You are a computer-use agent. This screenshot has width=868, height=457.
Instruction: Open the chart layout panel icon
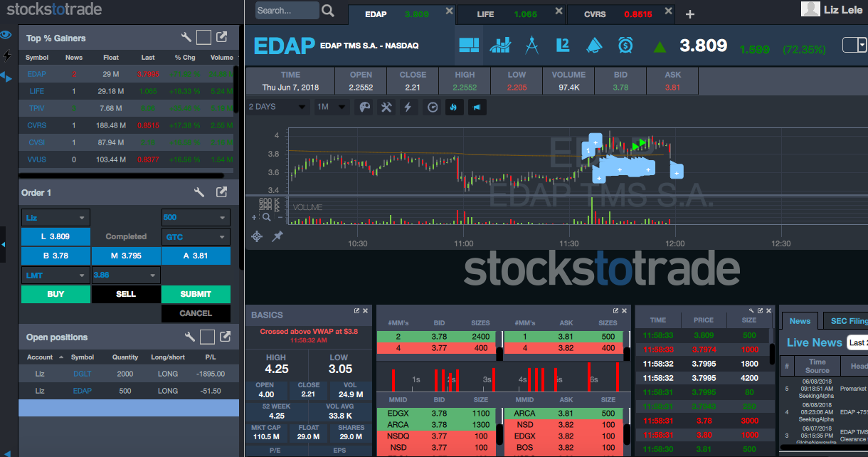click(x=470, y=46)
